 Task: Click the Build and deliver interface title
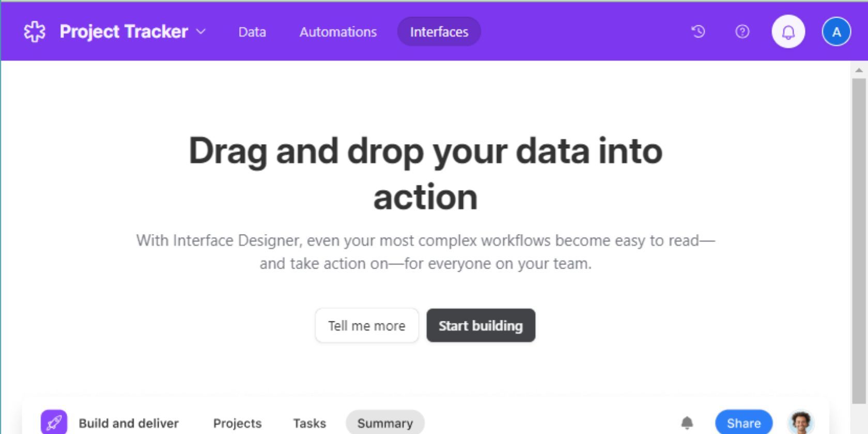128,423
